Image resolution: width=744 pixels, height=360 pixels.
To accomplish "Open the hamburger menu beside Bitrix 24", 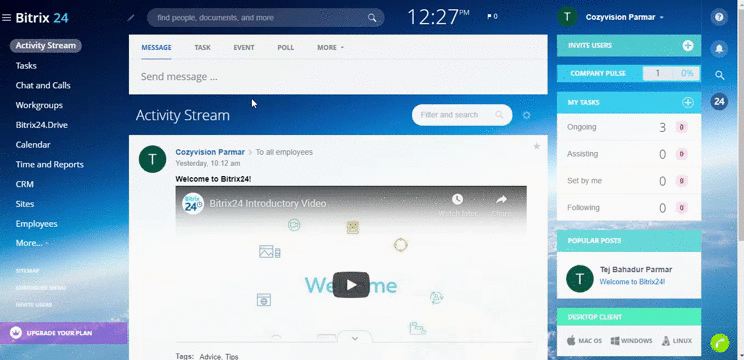I will click(x=6, y=18).
